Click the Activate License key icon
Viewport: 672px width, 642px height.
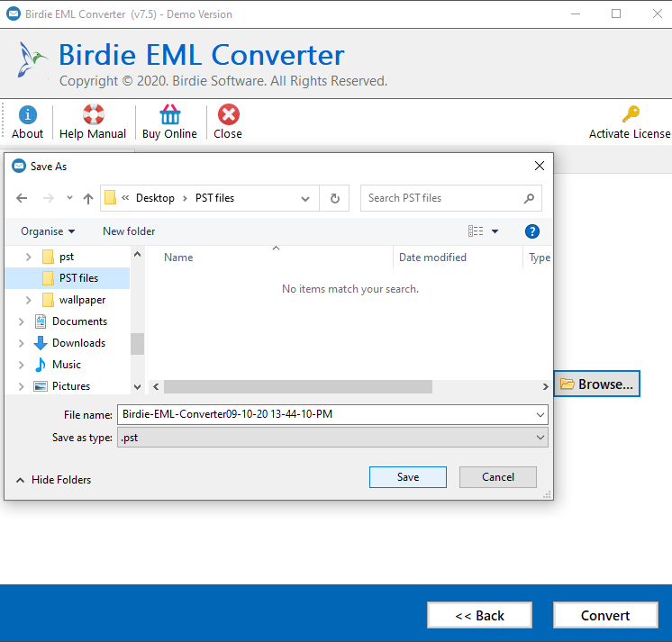tap(631, 114)
